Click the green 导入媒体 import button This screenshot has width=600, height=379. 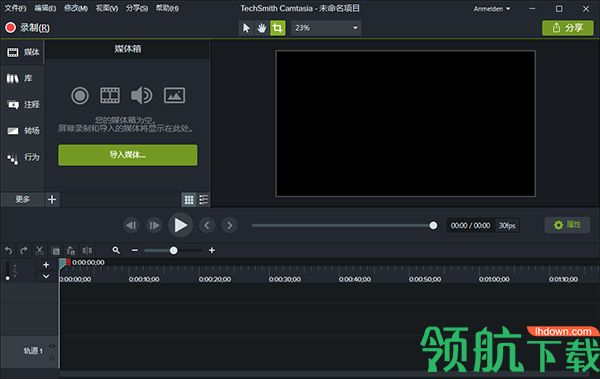128,155
